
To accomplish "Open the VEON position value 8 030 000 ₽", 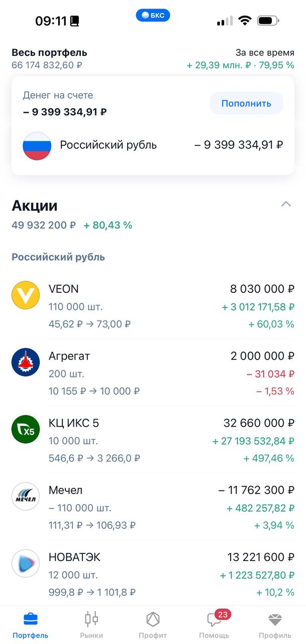I will 262,289.
